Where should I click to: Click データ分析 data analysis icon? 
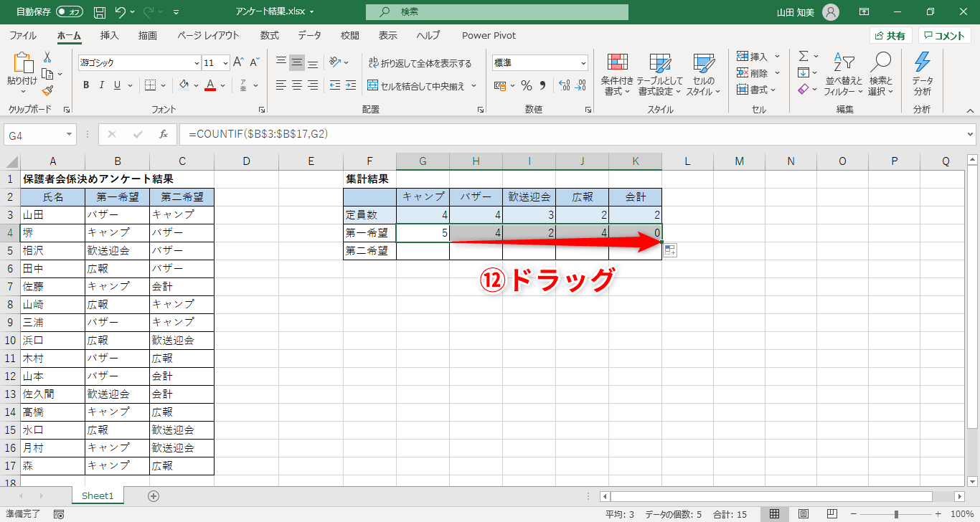pos(923,75)
